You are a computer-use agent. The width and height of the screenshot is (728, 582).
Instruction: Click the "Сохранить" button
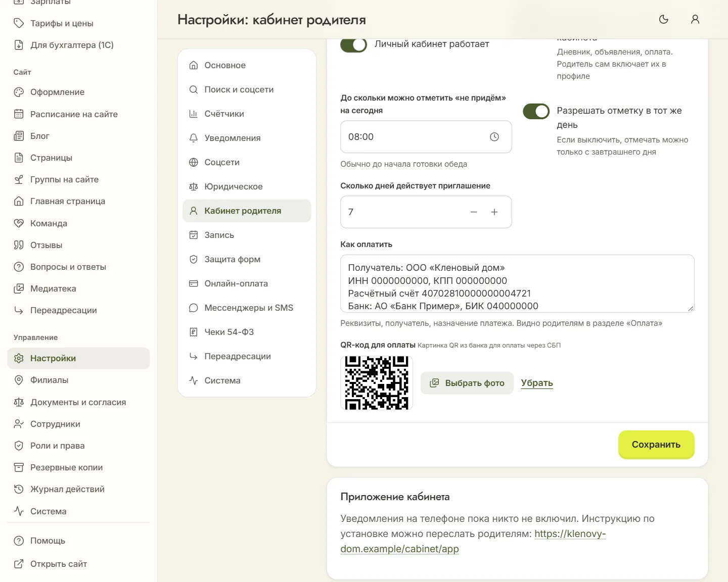[x=656, y=445]
